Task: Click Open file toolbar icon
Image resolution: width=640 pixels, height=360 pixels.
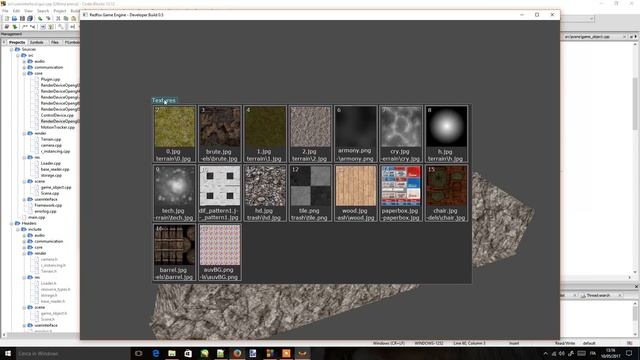Action: (14, 19)
